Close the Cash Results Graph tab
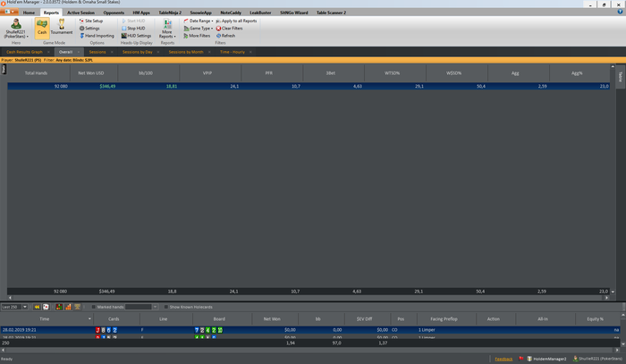Screen dimensions: 626x364 [x=48, y=52]
